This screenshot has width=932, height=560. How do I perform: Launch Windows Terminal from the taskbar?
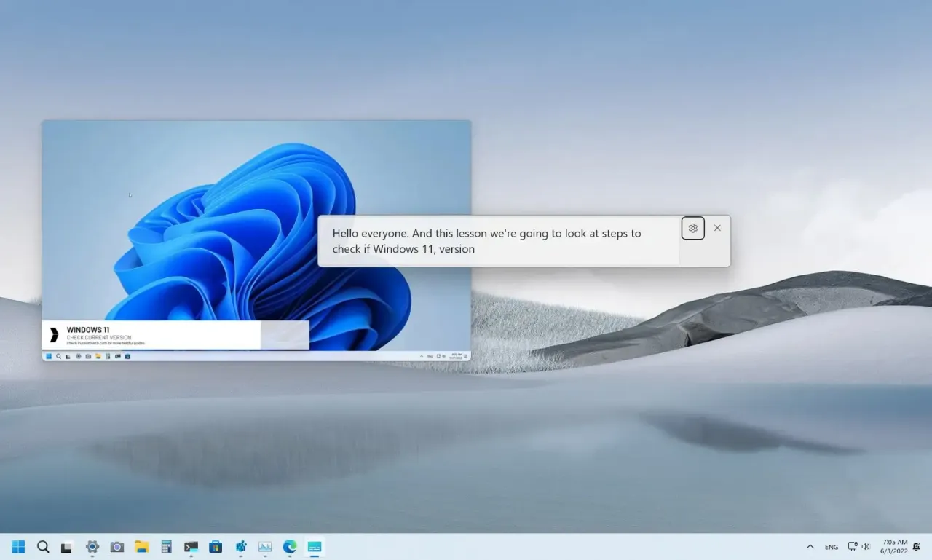coord(191,546)
